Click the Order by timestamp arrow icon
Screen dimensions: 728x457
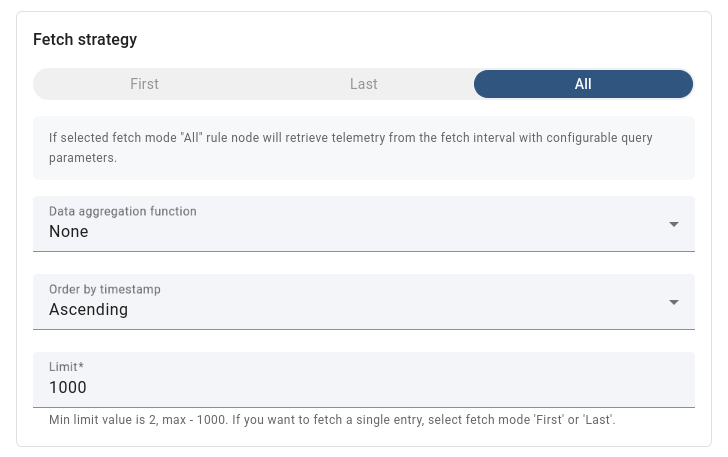pos(674,302)
